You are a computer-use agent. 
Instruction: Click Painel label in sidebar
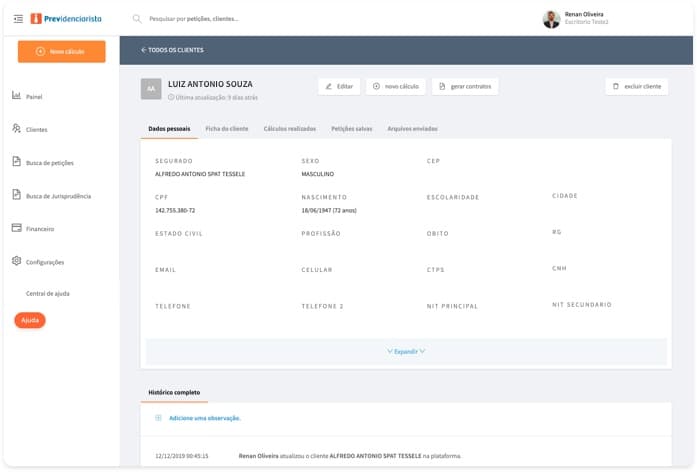pos(34,96)
